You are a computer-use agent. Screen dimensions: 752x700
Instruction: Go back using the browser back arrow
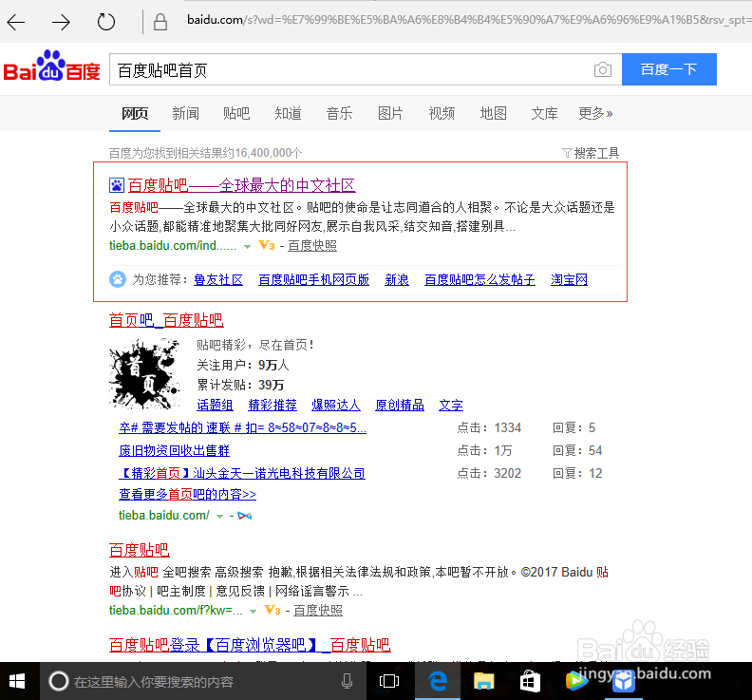[x=16, y=22]
